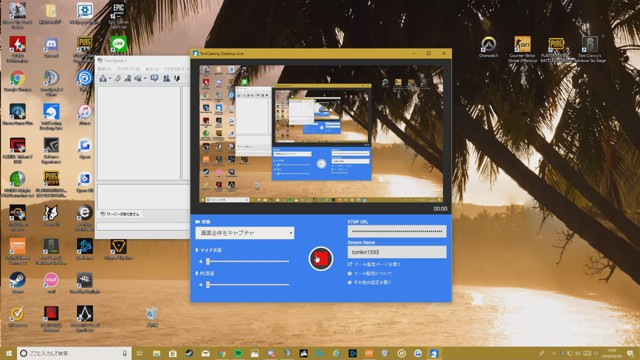Click TeamSpeak contacts toolbar icon

pyautogui.click(x=167, y=78)
